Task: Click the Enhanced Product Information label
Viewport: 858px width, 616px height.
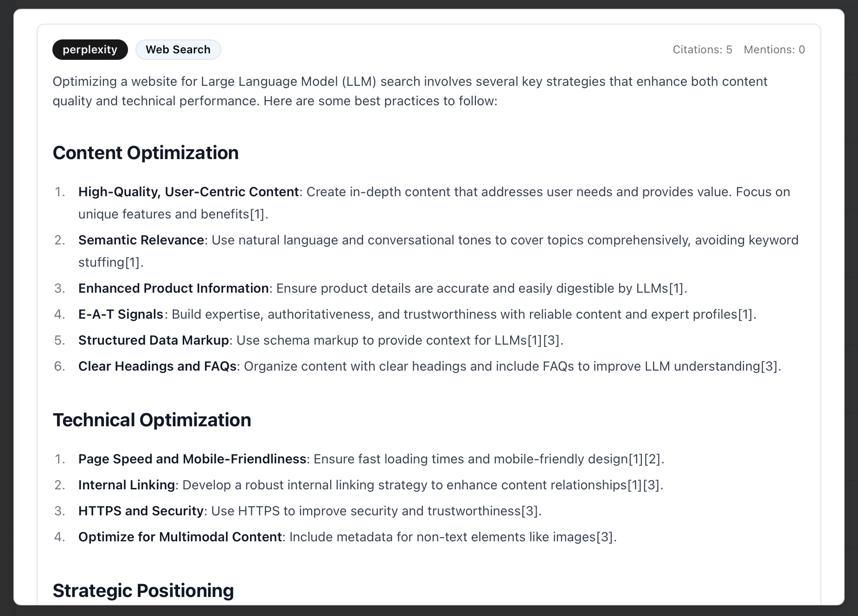Action: 173,288
